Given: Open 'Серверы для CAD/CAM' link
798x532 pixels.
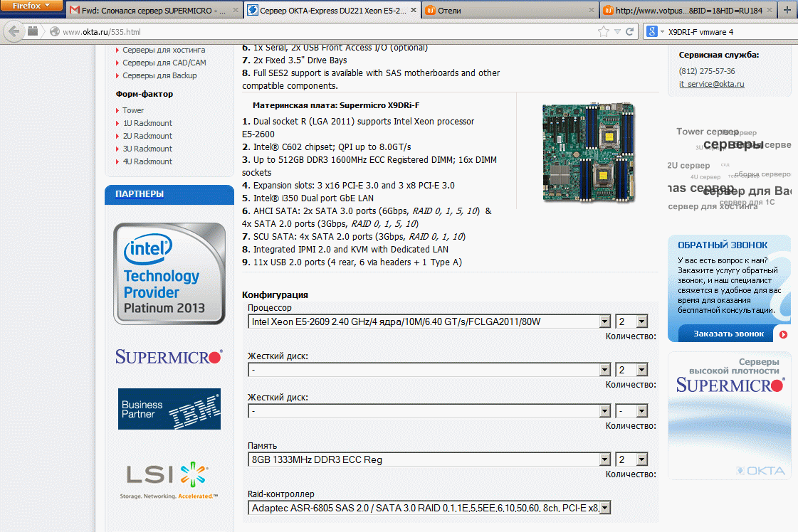Looking at the screenshot, I should (x=164, y=63).
